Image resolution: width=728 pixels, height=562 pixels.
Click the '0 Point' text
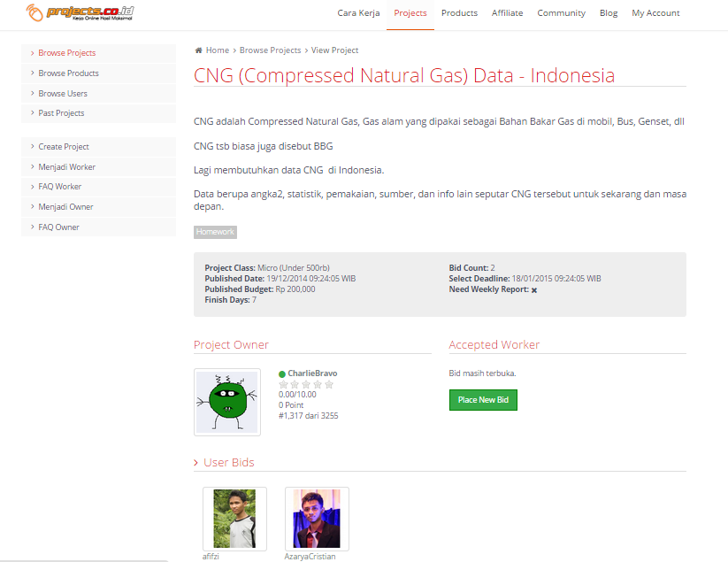click(291, 405)
